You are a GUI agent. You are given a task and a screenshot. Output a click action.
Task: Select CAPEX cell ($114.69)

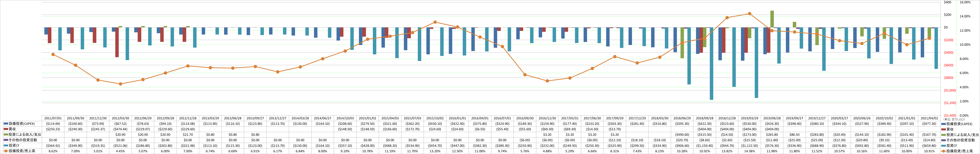pos(53,124)
